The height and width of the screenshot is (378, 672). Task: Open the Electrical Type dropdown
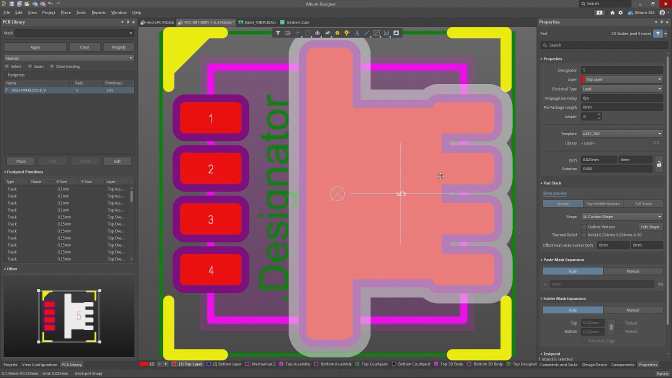point(622,89)
